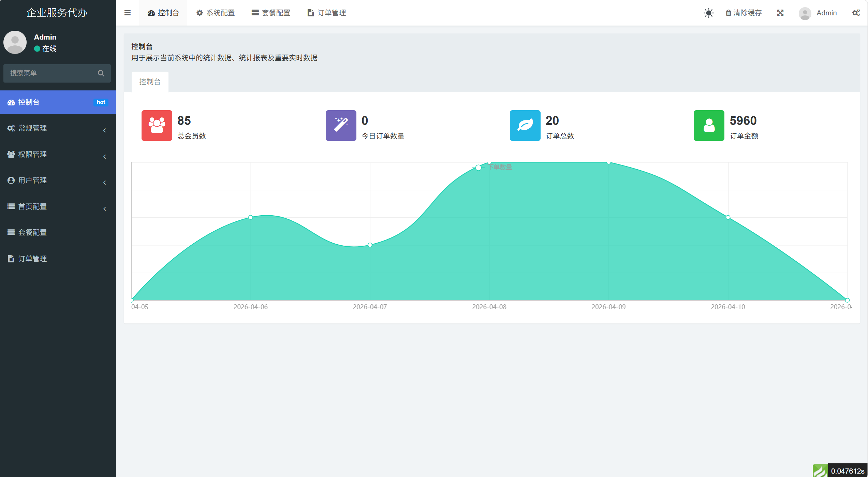Click the blue leaf icon box
Screen dimensions: 868x477
point(525,125)
